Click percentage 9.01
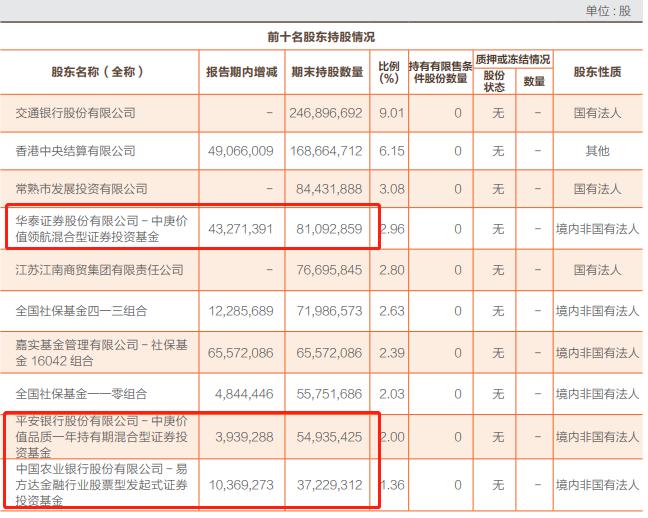This screenshot has width=648, height=518. (391, 113)
